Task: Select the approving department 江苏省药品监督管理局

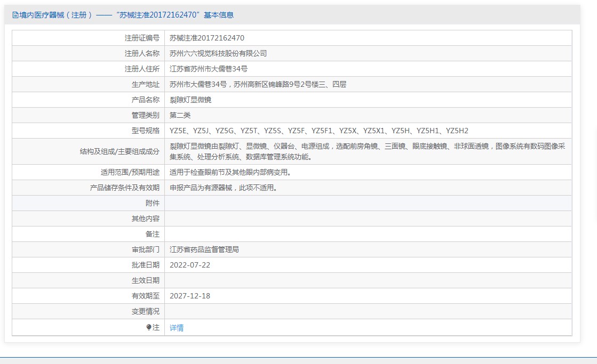Action: 204,249
